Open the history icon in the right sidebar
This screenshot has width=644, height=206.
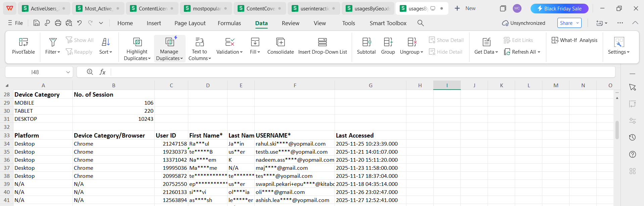pyautogui.click(x=632, y=137)
